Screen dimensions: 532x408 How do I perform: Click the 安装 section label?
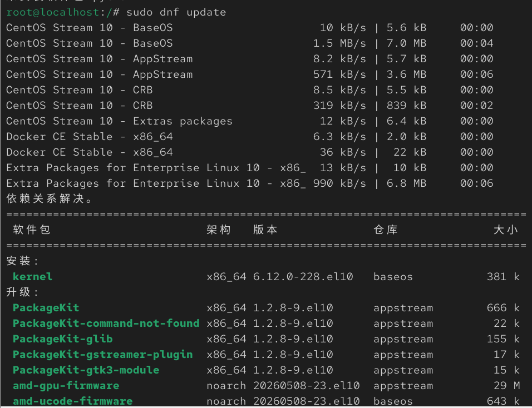(22, 261)
